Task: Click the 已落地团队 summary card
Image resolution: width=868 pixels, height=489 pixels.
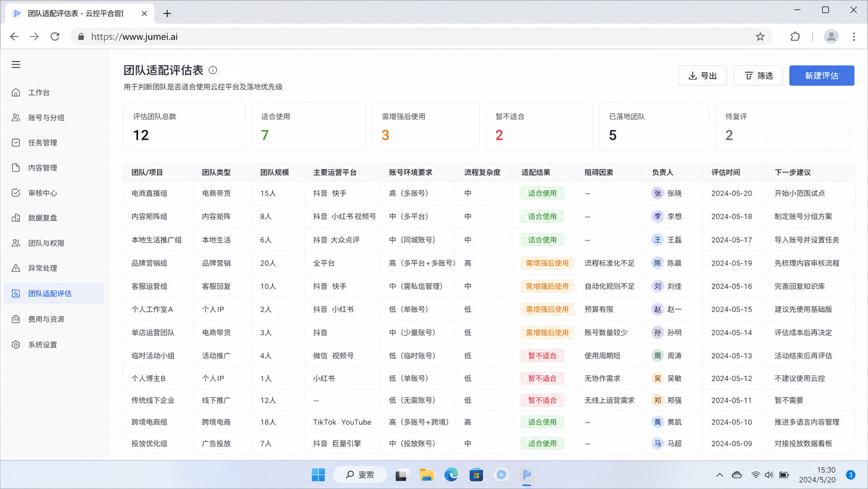Action: coord(654,126)
